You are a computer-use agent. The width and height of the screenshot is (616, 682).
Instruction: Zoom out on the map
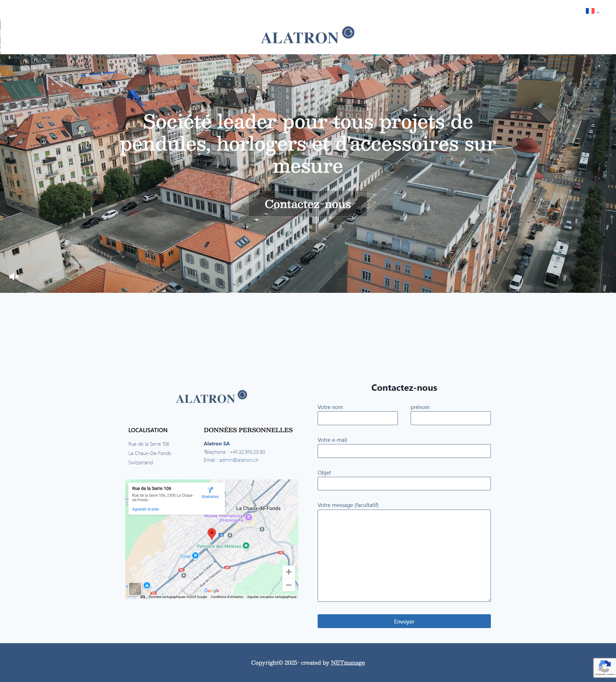coord(289,585)
